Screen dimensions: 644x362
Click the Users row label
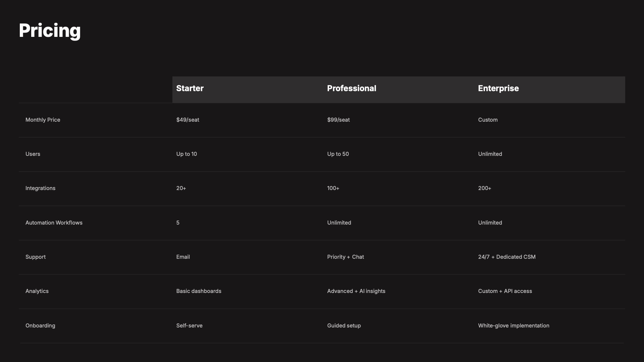33,154
